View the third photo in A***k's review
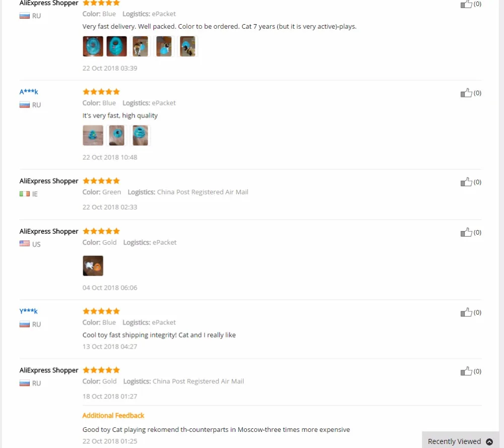The height and width of the screenshot is (448, 504). [x=141, y=136]
